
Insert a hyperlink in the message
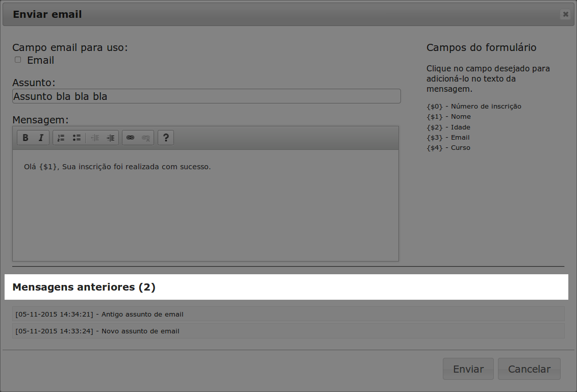pos(130,138)
